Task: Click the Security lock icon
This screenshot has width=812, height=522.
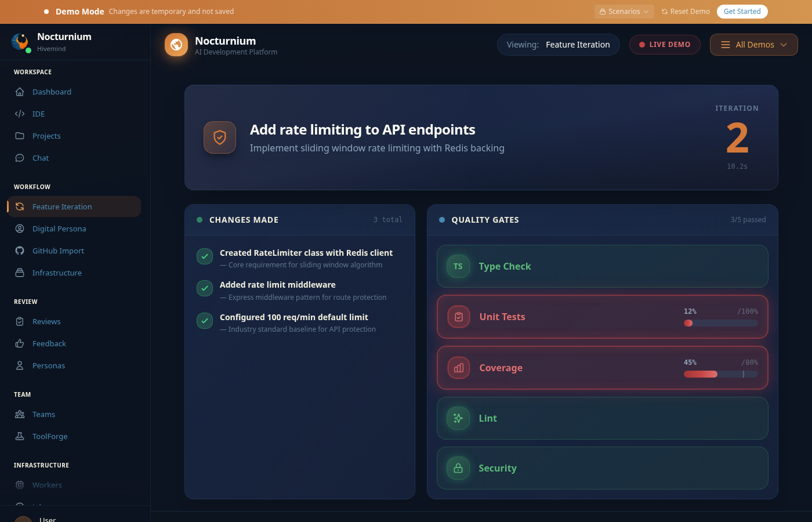Action: click(x=458, y=468)
